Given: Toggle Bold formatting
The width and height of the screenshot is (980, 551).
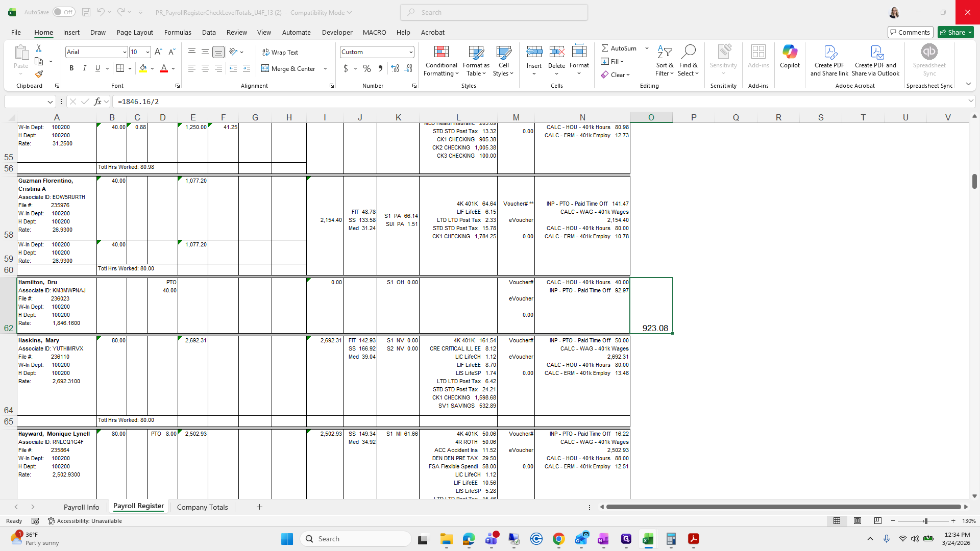Looking at the screenshot, I should (71, 68).
